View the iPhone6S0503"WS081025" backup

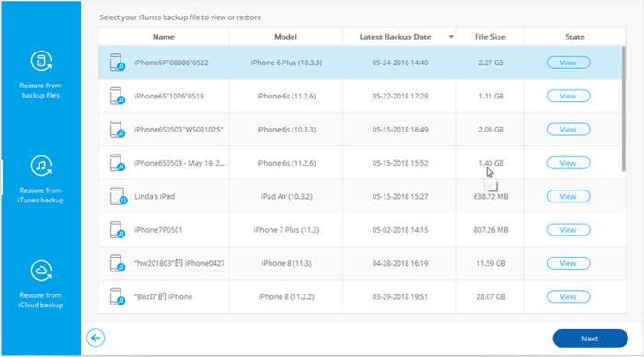[569, 130]
